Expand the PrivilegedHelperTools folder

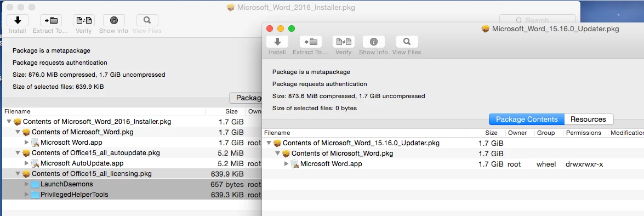(x=27, y=194)
